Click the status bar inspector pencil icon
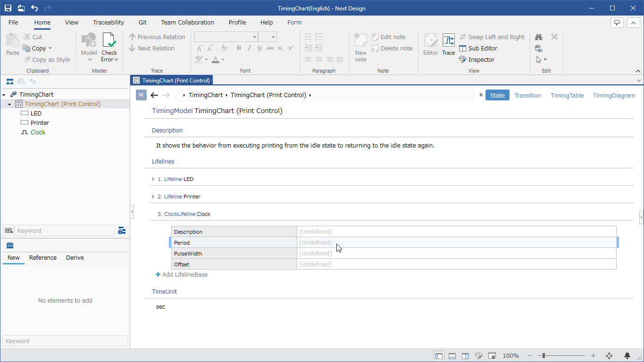644x362 pixels. click(x=478, y=356)
